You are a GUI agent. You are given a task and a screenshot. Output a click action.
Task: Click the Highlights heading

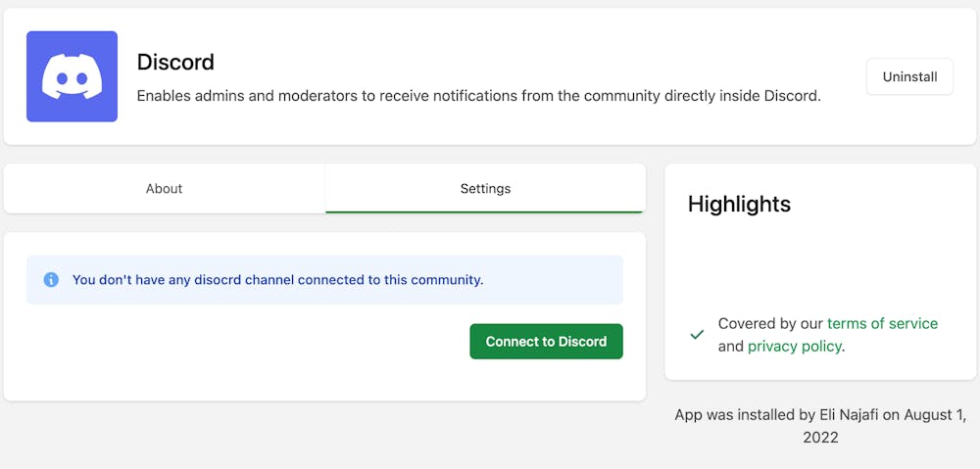739,204
